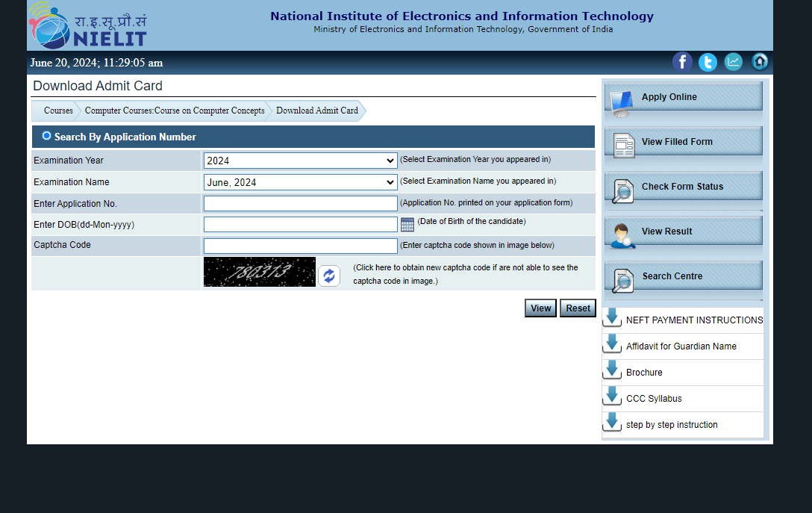Select Download Admit Card breadcrumb
The width and height of the screenshot is (812, 513).
pos(316,111)
